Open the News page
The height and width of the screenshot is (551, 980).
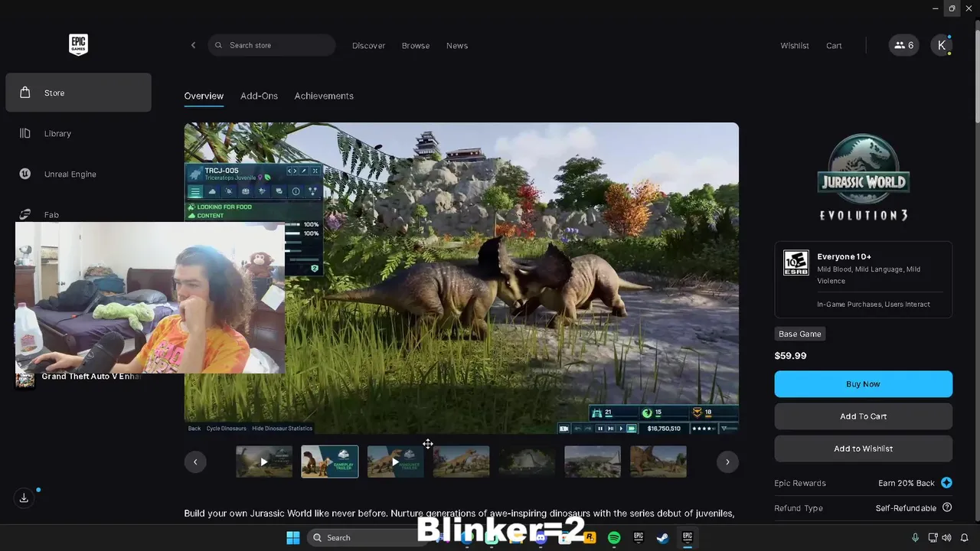(x=457, y=45)
